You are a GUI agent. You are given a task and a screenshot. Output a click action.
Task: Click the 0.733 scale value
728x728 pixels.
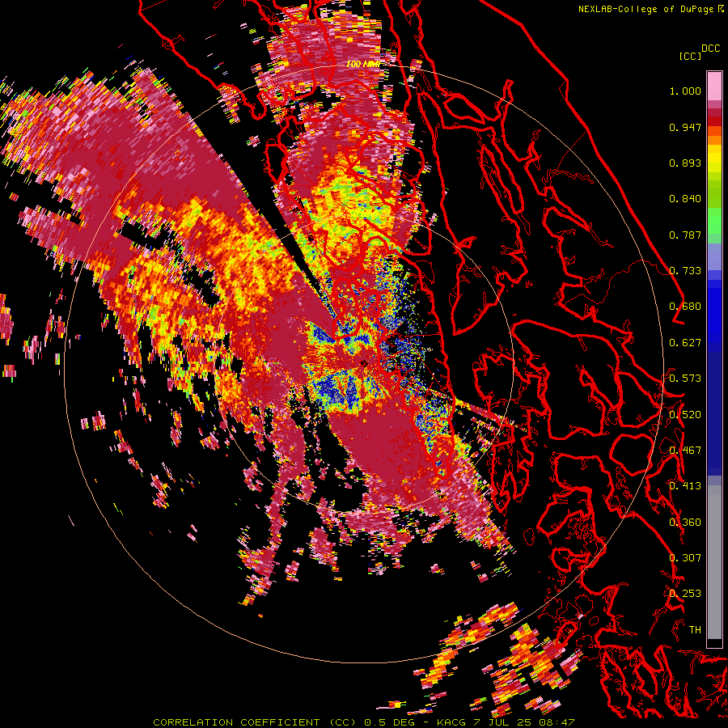(685, 271)
